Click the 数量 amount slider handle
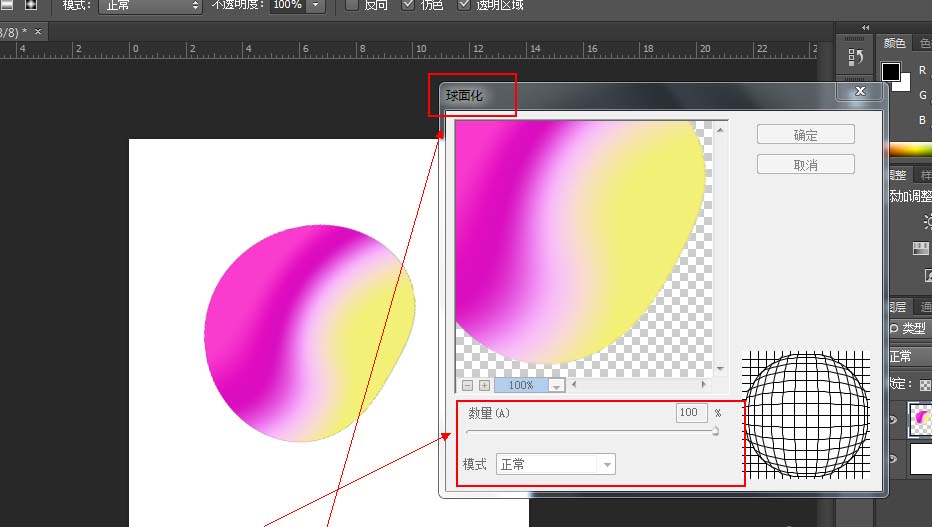Screen dimensions: 932x527 pyautogui.click(x=715, y=432)
